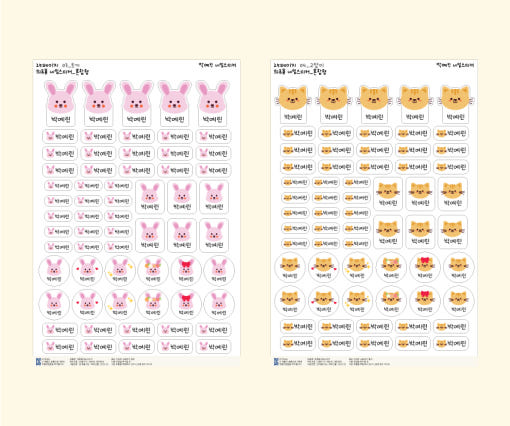Viewport: 510px width, 426px height.
Task: Choose the round cat sticker with red hearts, upper circle row
Action: pyautogui.click(x=323, y=267)
